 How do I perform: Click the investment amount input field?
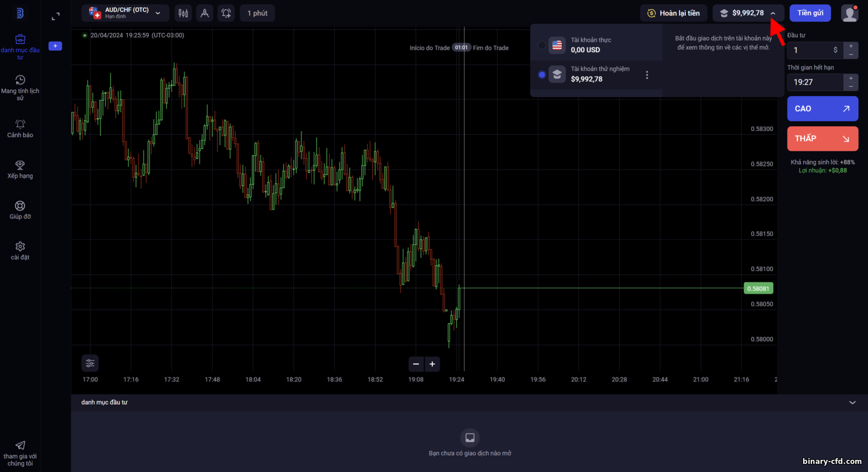pos(815,50)
